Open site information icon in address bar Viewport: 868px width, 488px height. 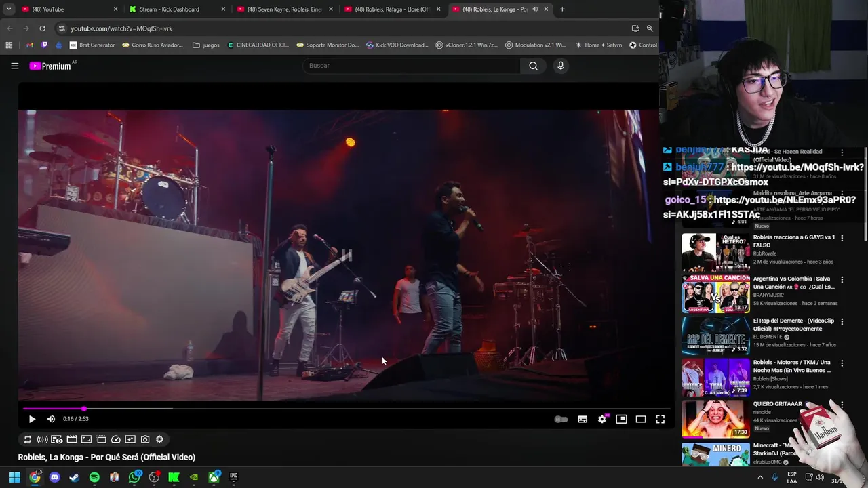tap(62, 28)
